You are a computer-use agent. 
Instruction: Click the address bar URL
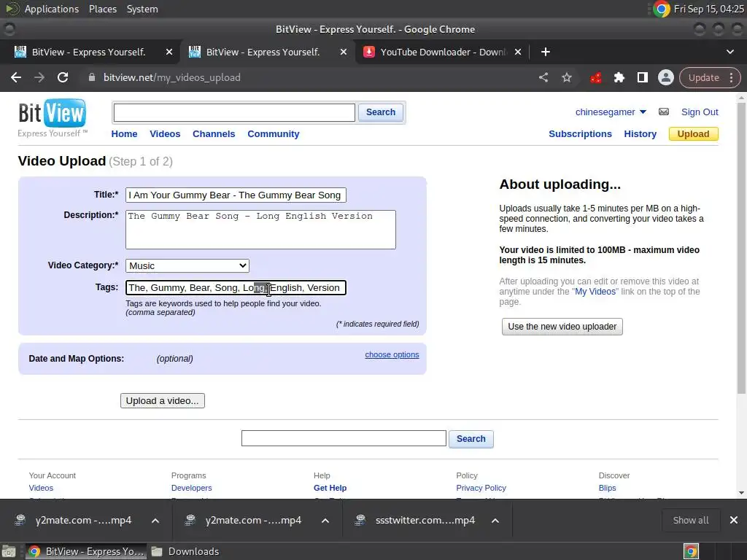172,77
